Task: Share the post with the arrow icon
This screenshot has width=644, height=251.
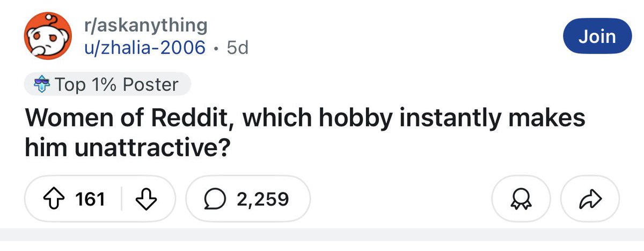Action: coord(589,200)
